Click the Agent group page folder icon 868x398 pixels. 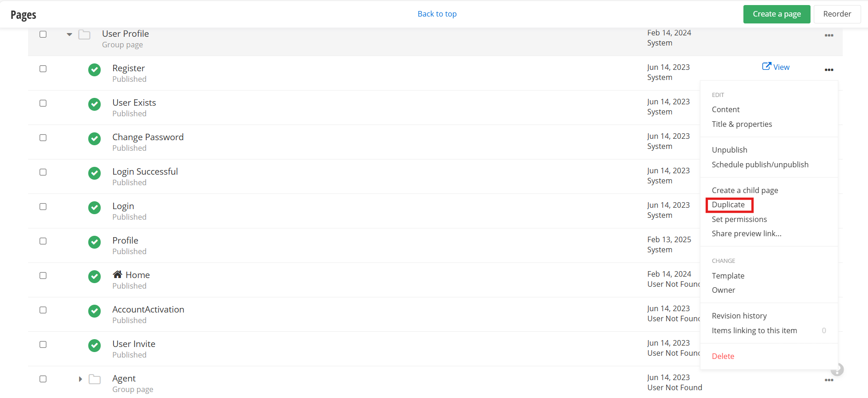pos(95,379)
